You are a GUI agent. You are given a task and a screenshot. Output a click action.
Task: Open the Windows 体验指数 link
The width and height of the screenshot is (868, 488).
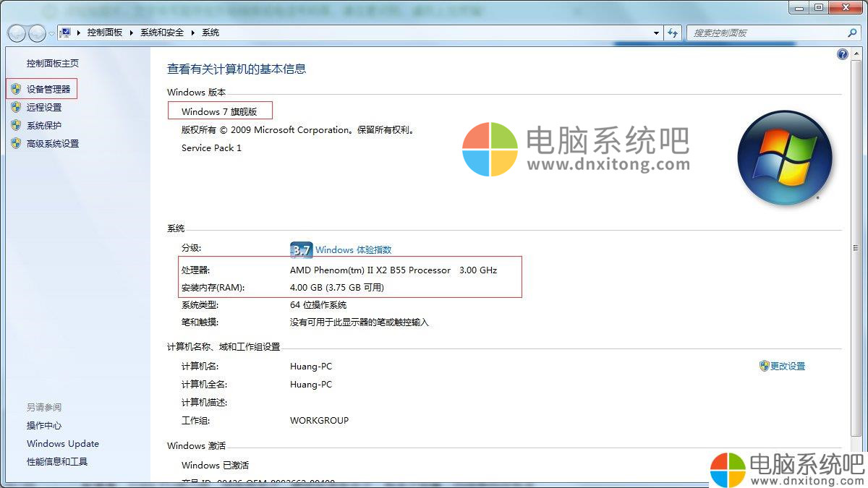[354, 250]
